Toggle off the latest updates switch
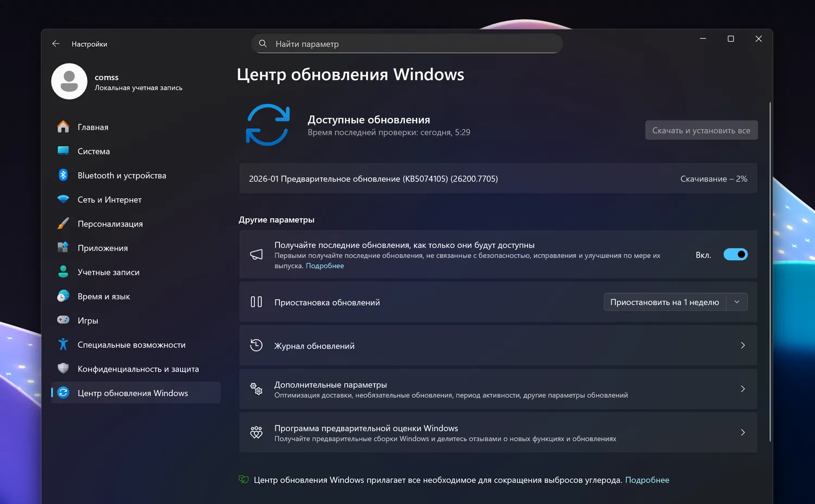The height and width of the screenshot is (504, 815). coord(736,255)
